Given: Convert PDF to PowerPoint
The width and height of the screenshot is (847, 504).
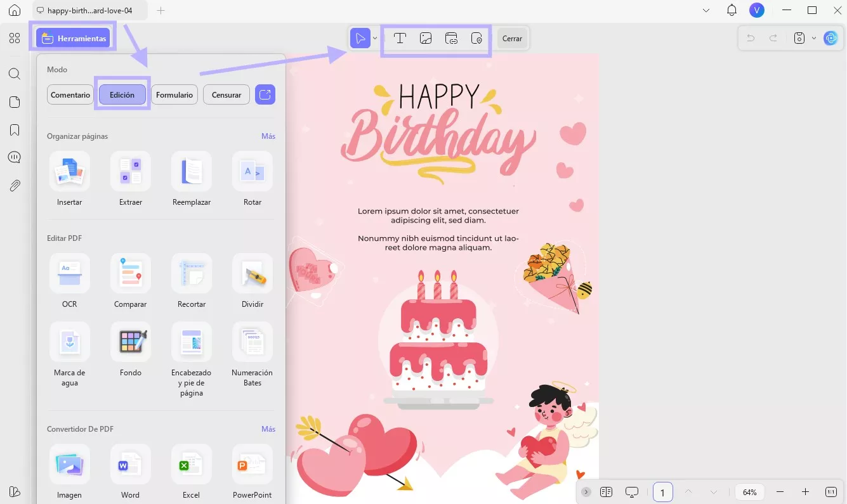Looking at the screenshot, I should coord(253,472).
